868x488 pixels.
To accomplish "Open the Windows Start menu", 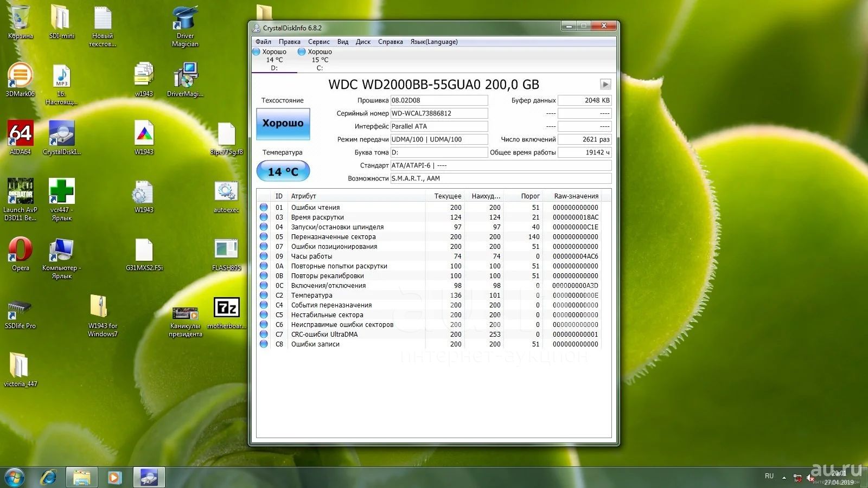I will click(x=15, y=477).
